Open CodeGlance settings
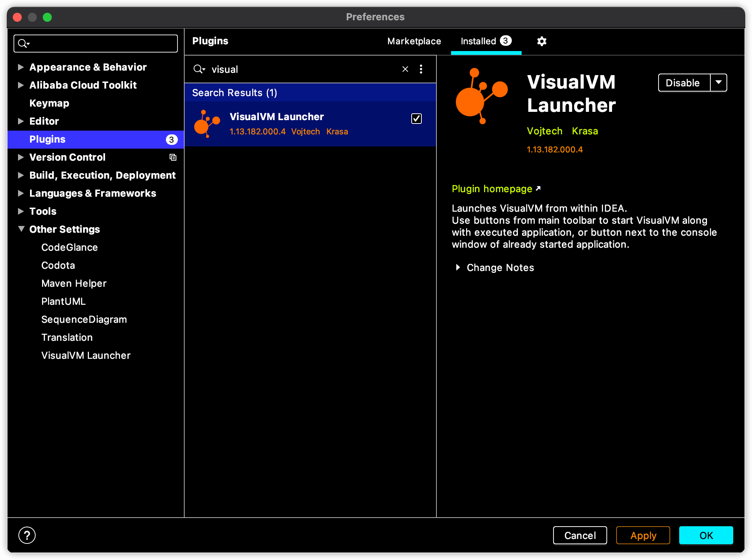752x560 pixels. (69, 247)
